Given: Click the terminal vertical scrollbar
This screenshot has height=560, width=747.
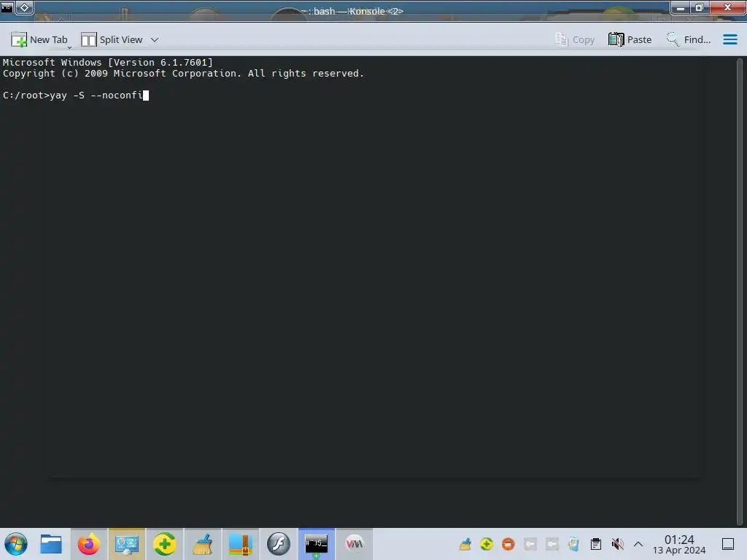Looking at the screenshot, I should [740, 290].
